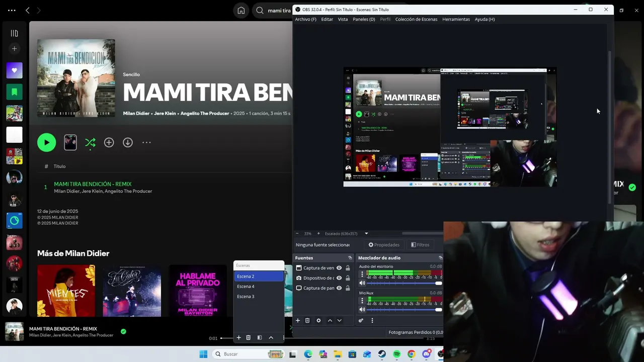
Task: Hide the Dispositivo de captura source
Action: (x=339, y=278)
